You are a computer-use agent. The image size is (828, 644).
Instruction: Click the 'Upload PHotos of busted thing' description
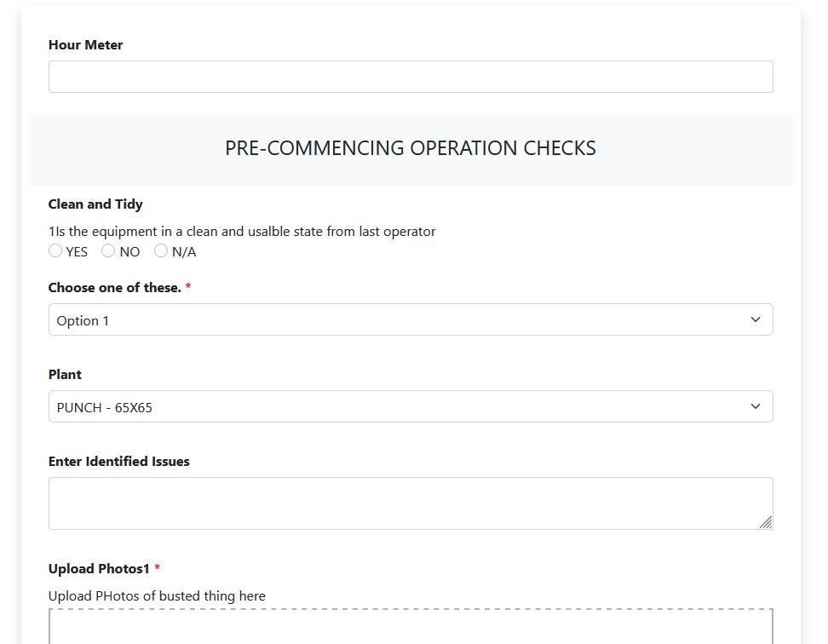(x=157, y=596)
